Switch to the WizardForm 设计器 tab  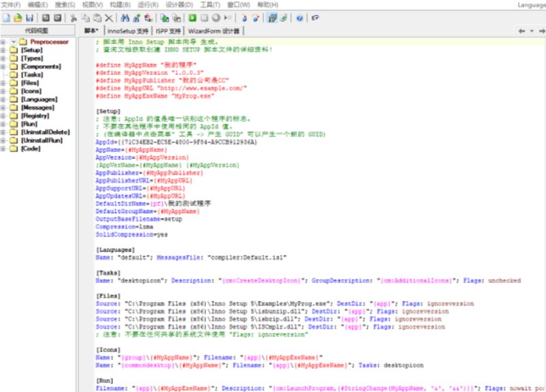[214, 31]
